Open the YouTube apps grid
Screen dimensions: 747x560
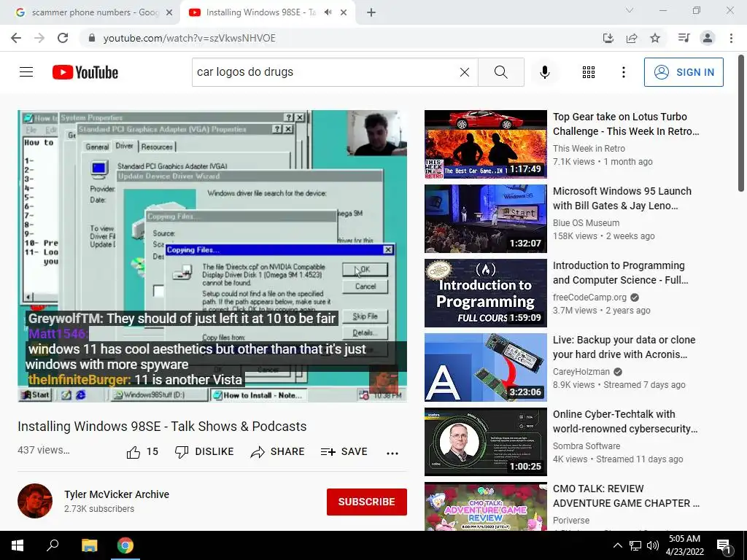[589, 72]
